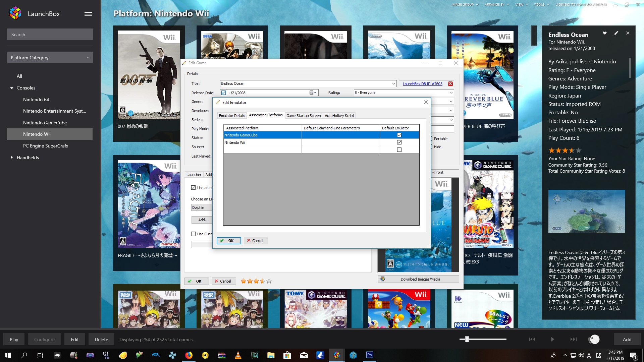Close the Endless Ocean details panel

pos(628,33)
